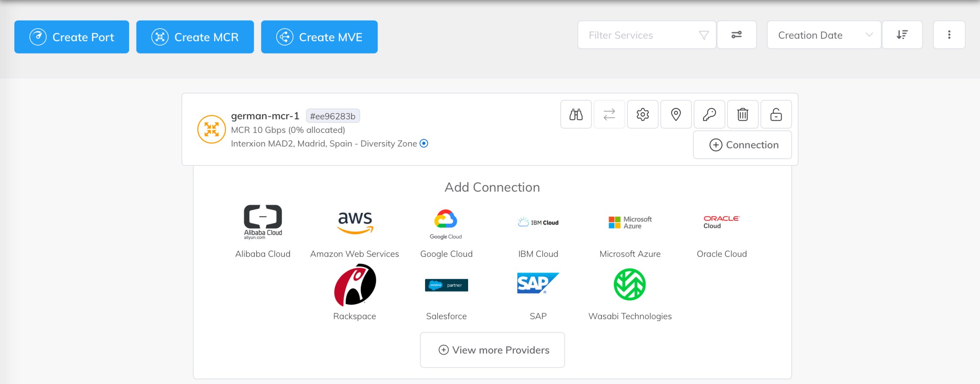Screen dimensions: 980x384
Task: Click the key icon on german-mcr-1
Action: (710, 115)
